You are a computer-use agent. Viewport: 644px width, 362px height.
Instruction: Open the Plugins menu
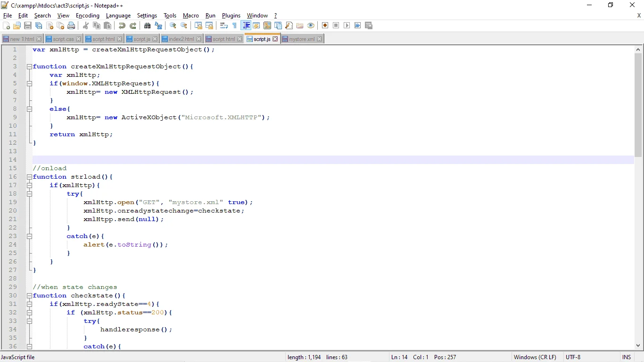[231, 16]
